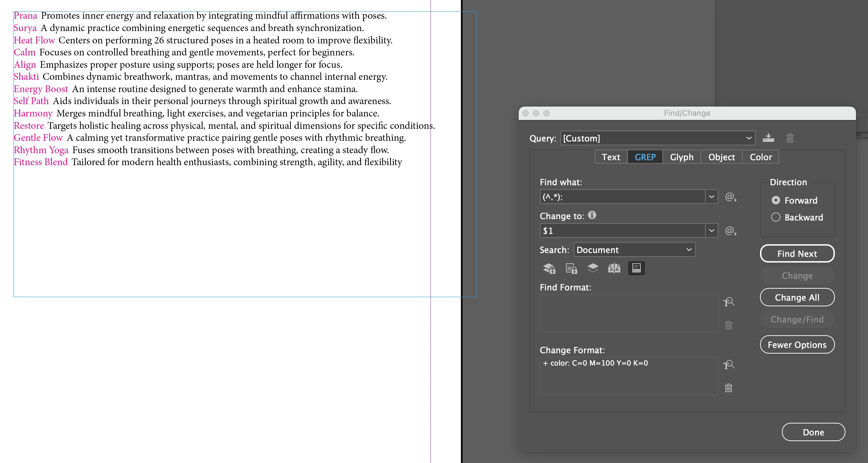Switch to the Glyph tab
This screenshot has width=868, height=463.
tap(681, 157)
